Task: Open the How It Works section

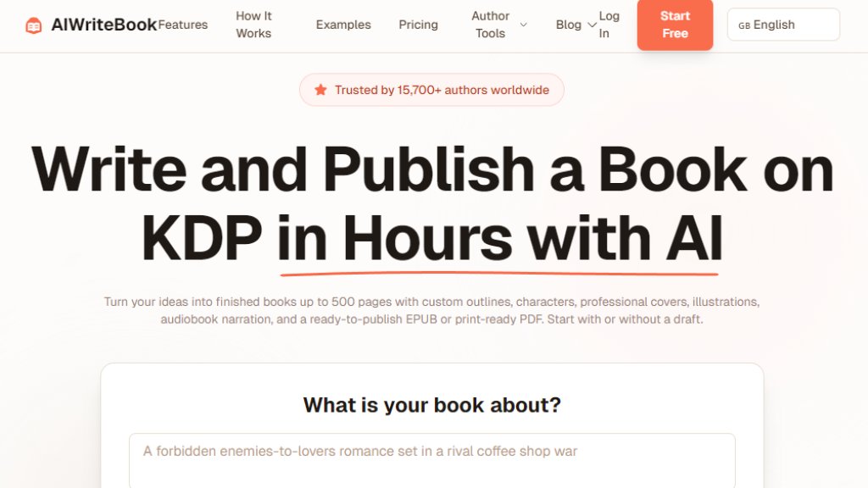Action: (253, 25)
